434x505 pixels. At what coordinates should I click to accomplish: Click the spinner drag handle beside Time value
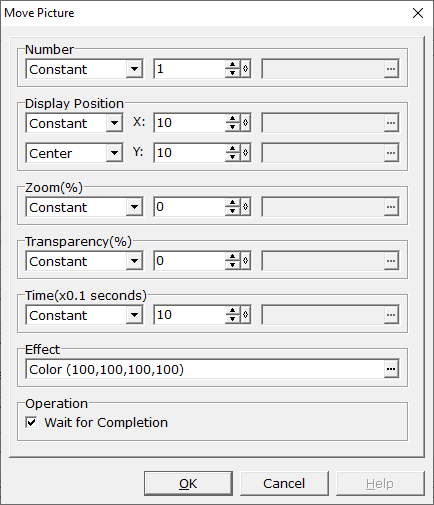246,315
